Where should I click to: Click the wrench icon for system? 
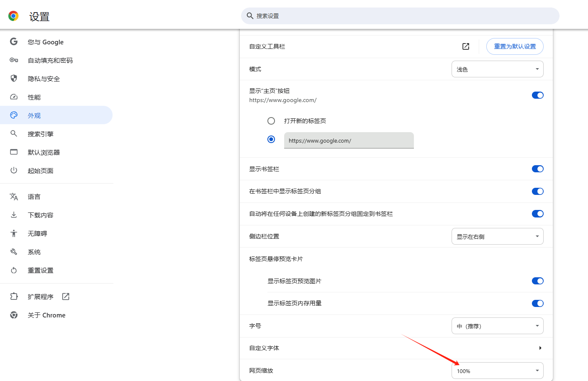[x=14, y=252]
